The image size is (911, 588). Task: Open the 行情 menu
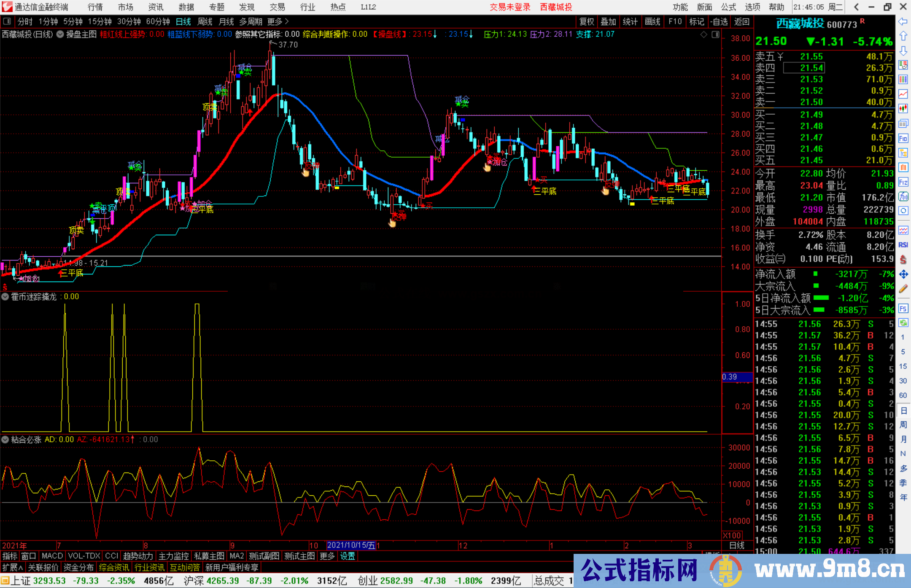[95, 7]
